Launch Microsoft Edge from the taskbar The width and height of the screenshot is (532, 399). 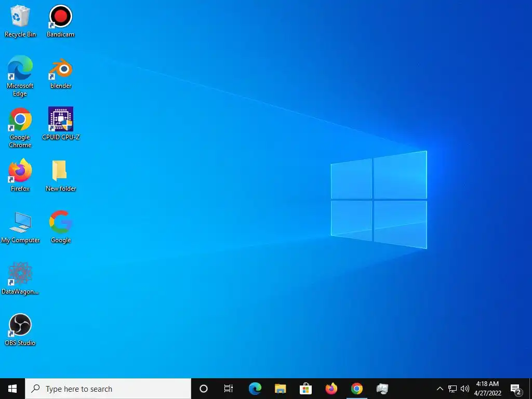point(255,389)
